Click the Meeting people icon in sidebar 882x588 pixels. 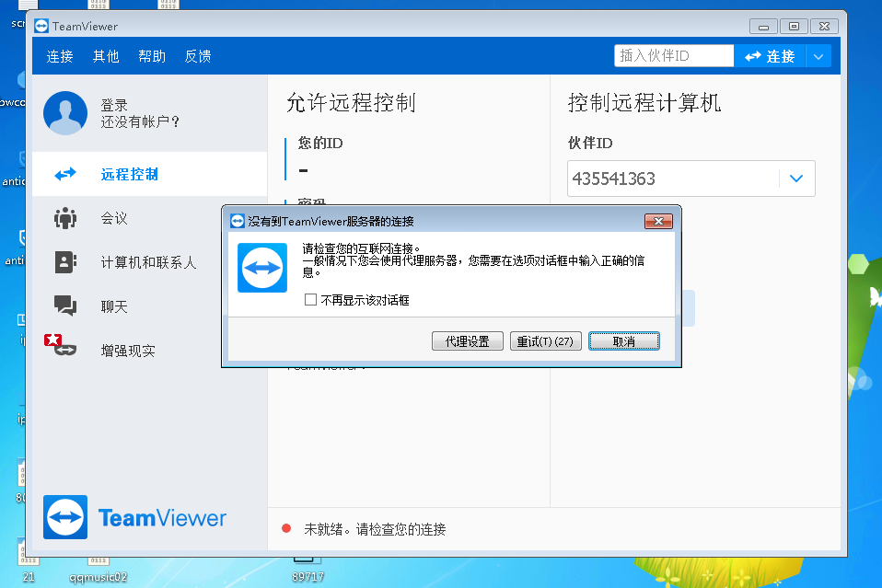click(x=65, y=218)
